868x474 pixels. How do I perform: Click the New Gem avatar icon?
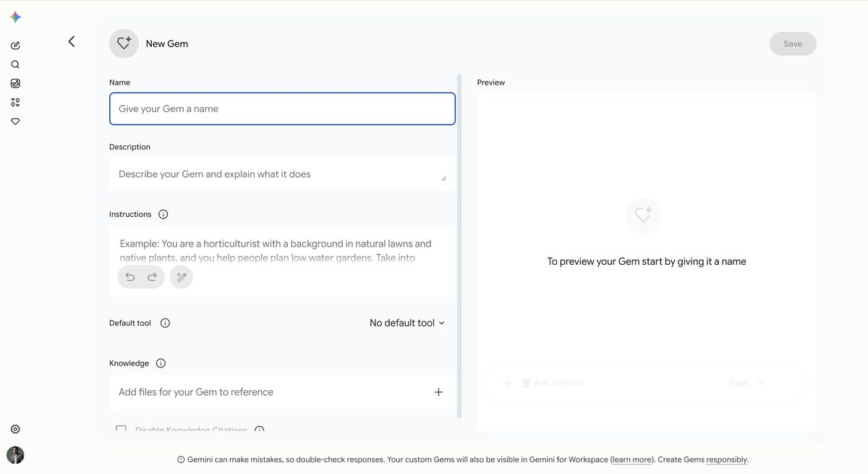[x=124, y=43]
